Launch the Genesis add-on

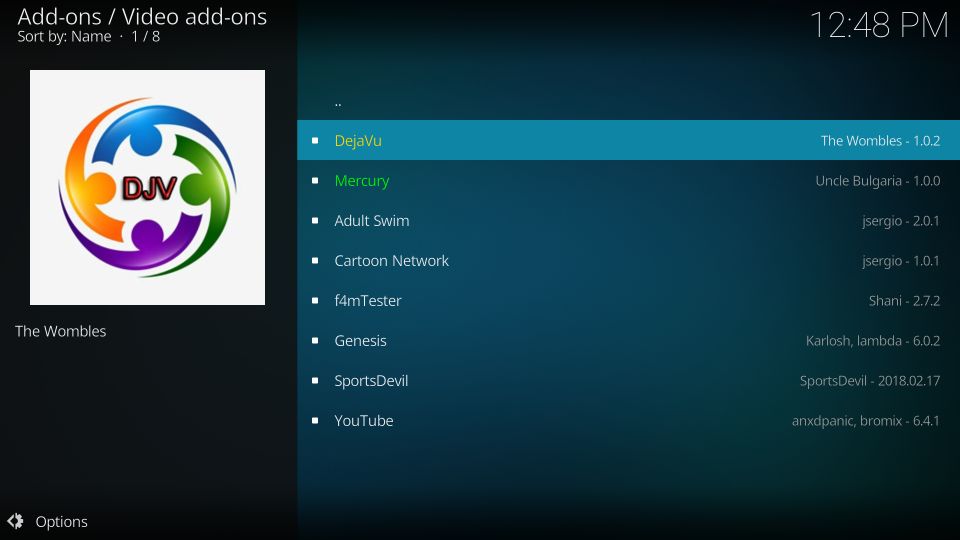[x=628, y=340]
